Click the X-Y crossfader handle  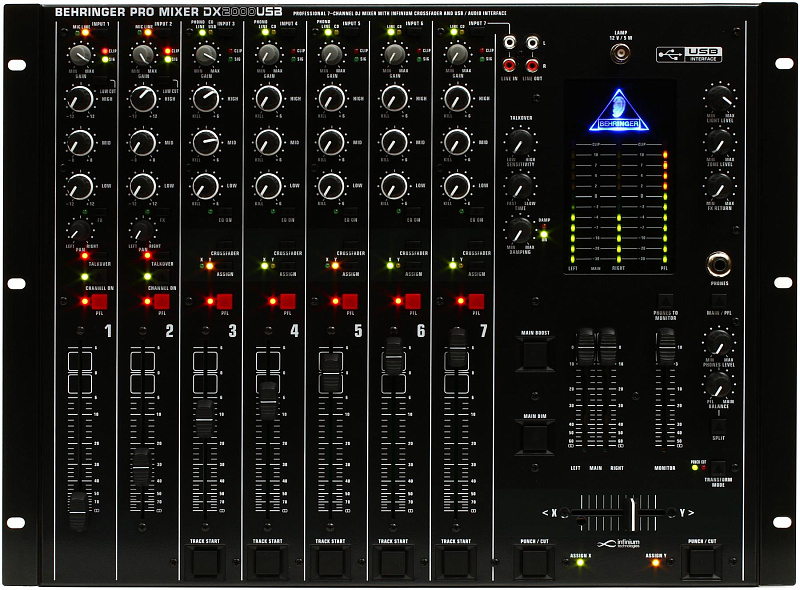point(632,513)
